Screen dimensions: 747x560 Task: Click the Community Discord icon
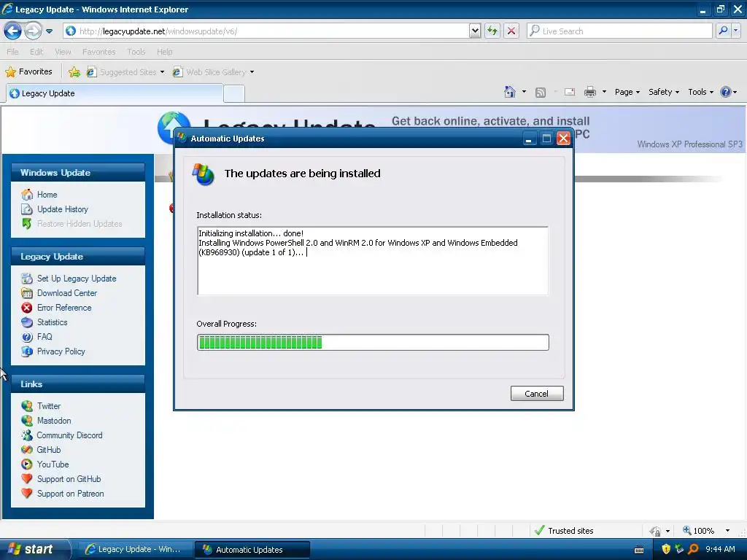(27, 435)
